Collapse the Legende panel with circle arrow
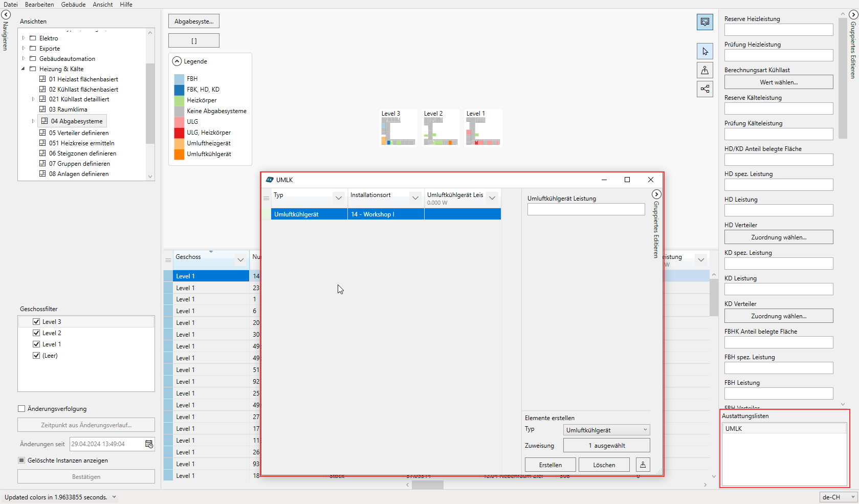Viewport: 859px width, 504px height. 177,61
